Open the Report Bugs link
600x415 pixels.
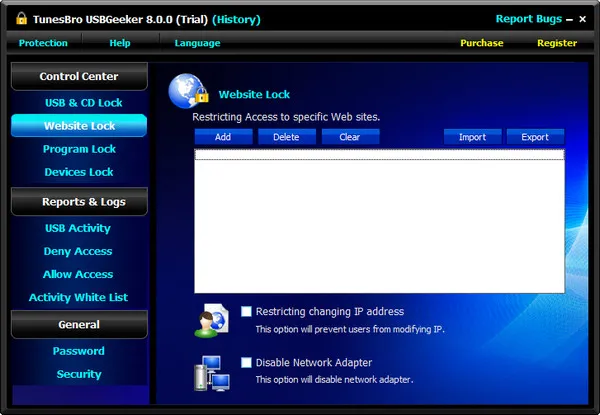point(529,19)
